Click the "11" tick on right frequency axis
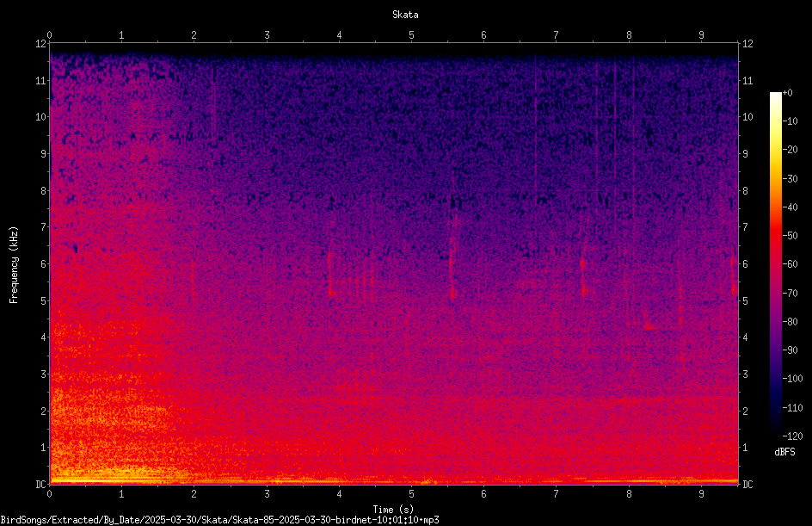Screen dimensions: 812x526 pyautogui.click(x=747, y=80)
